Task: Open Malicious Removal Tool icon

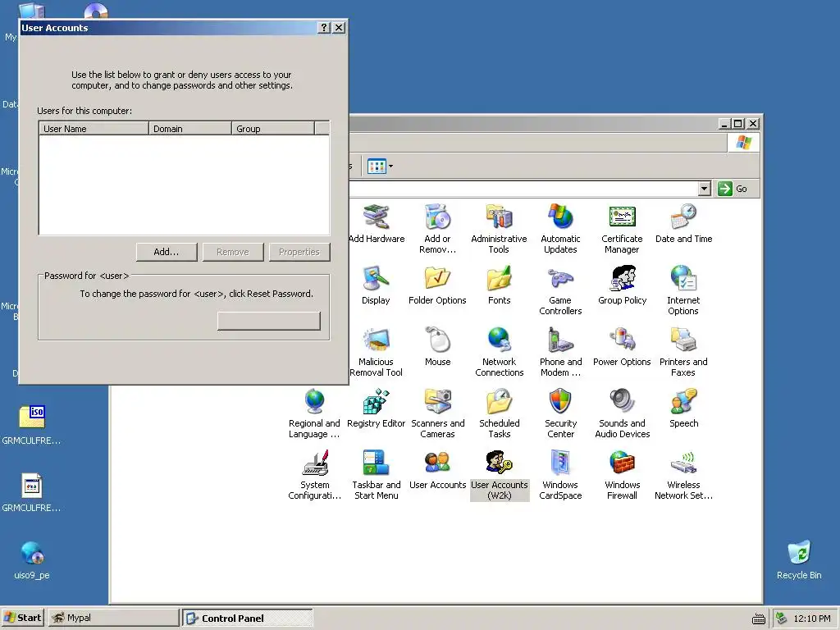Action: (x=376, y=340)
